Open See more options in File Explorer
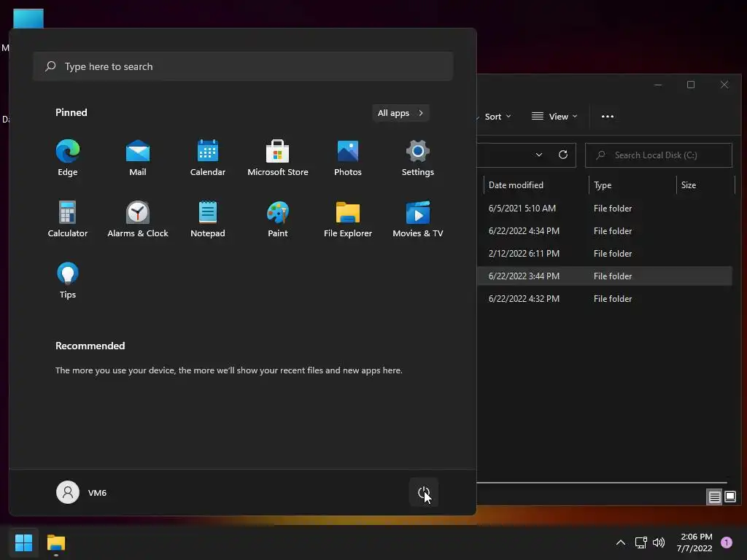 coord(608,117)
